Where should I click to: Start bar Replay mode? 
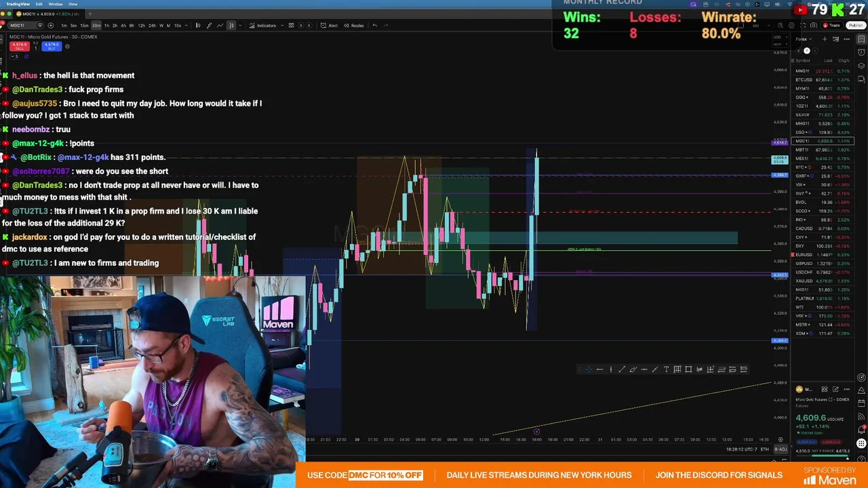click(354, 25)
